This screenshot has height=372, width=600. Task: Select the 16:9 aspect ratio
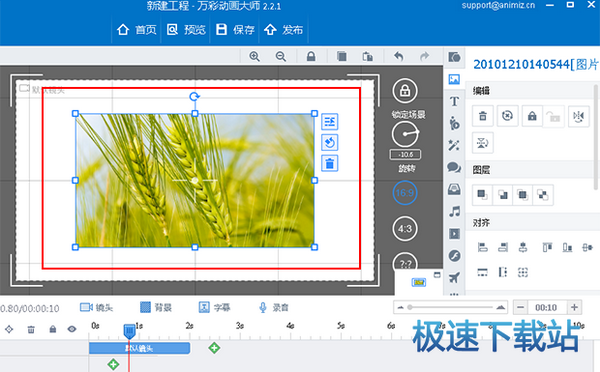click(x=405, y=193)
